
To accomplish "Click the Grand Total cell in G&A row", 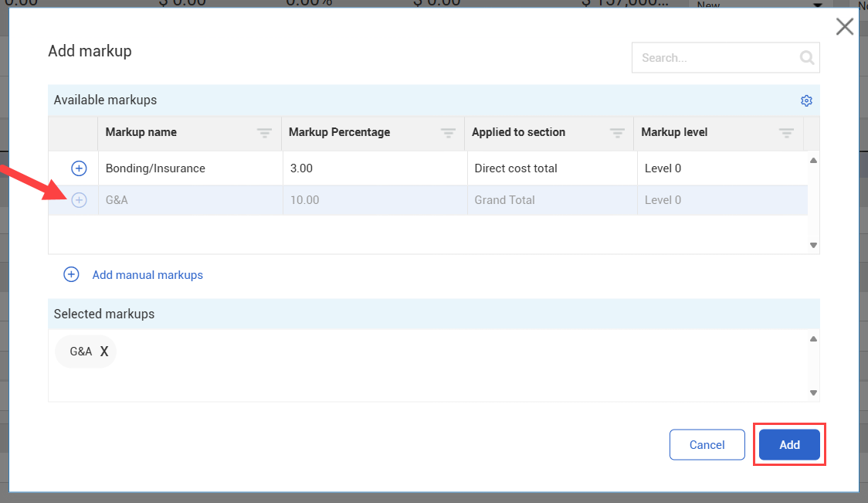I will click(x=504, y=200).
